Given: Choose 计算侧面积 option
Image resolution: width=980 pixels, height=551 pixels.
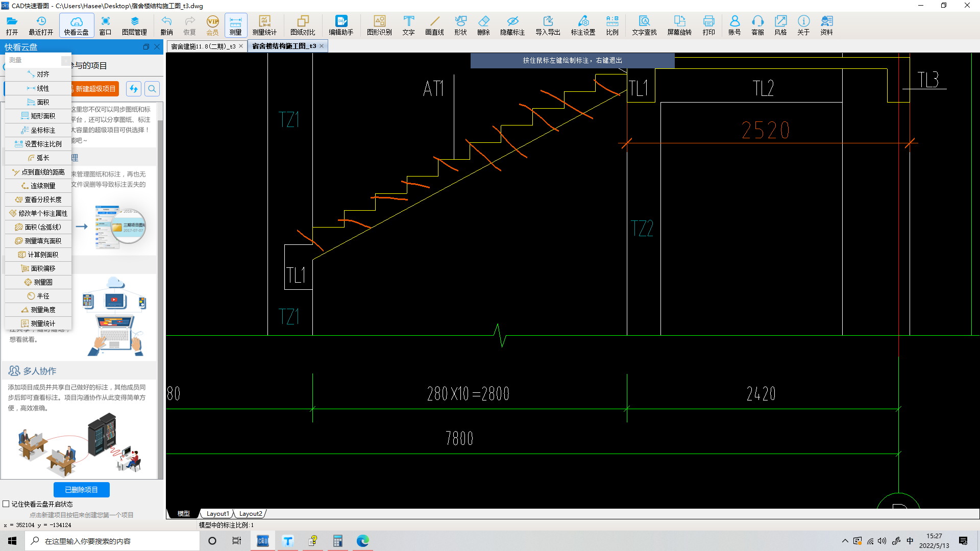Looking at the screenshot, I should pos(38,255).
